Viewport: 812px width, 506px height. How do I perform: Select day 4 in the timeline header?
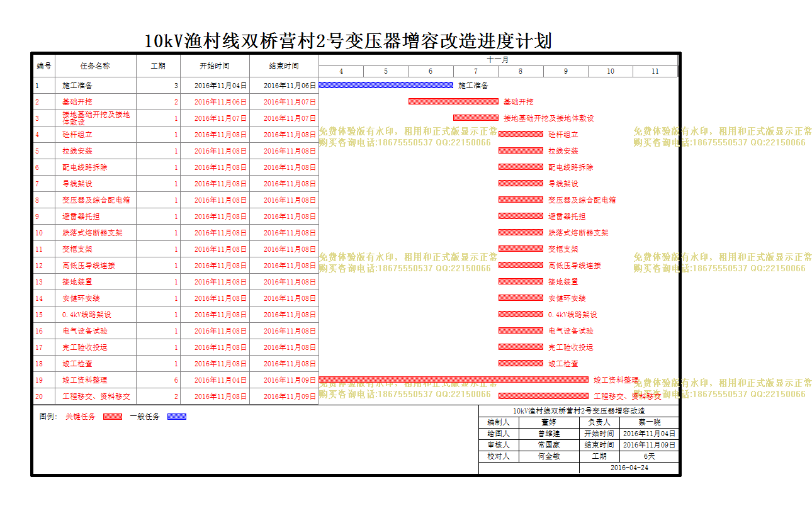(x=341, y=71)
